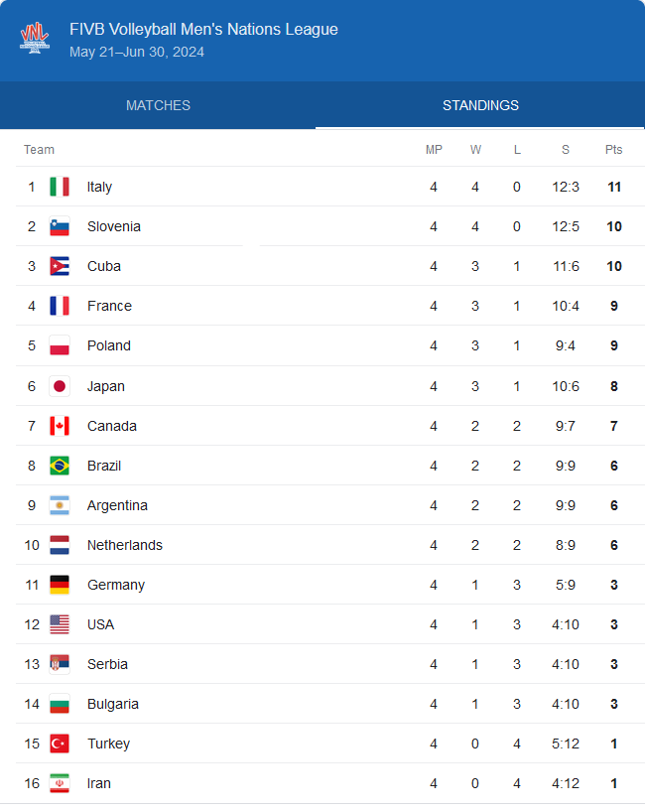Click the Italy flag icon
Screen dimensions: 645x812
(60, 187)
